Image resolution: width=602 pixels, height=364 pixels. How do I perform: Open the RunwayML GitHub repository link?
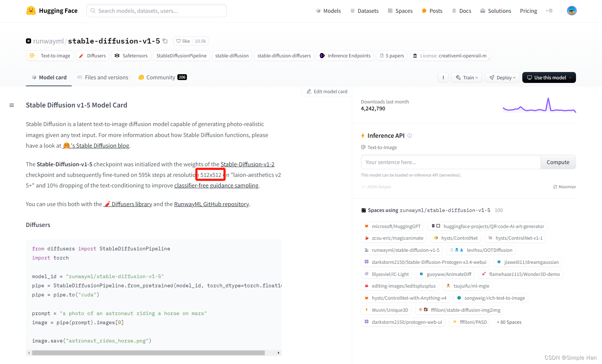[211, 204]
